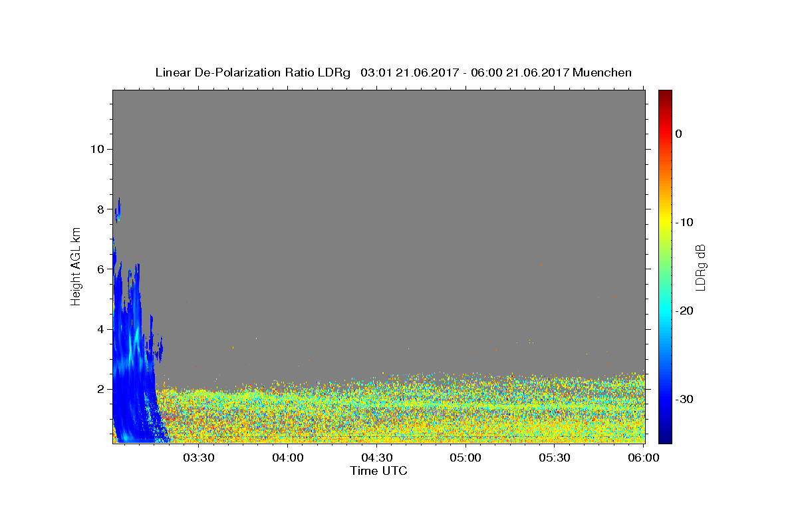Click the 04:00 time tick label
This screenshot has width=798, height=532.
(287, 458)
